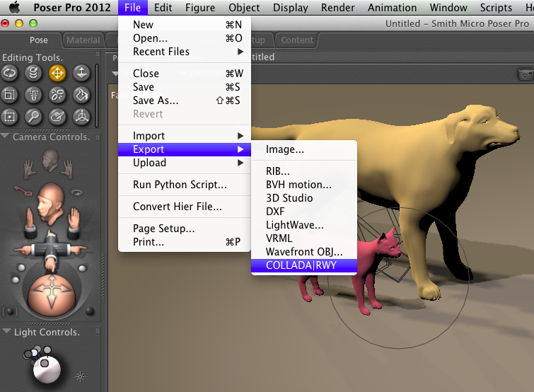Click the small face camera head icon

50,160
